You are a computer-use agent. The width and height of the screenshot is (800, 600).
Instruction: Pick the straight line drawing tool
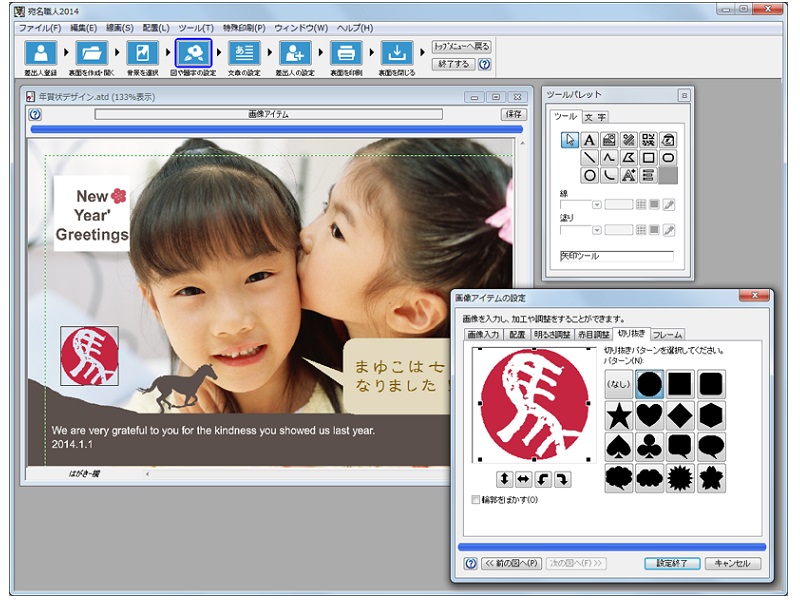(590, 158)
